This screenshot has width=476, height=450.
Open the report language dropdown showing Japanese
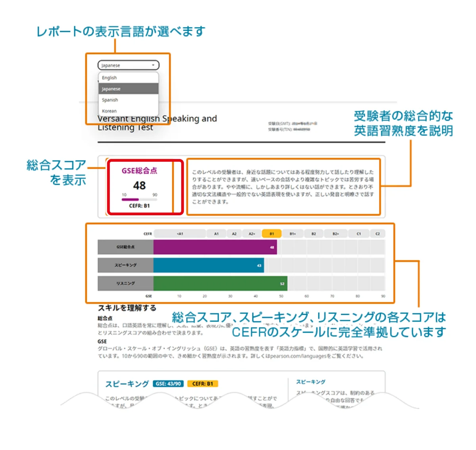[x=128, y=65]
